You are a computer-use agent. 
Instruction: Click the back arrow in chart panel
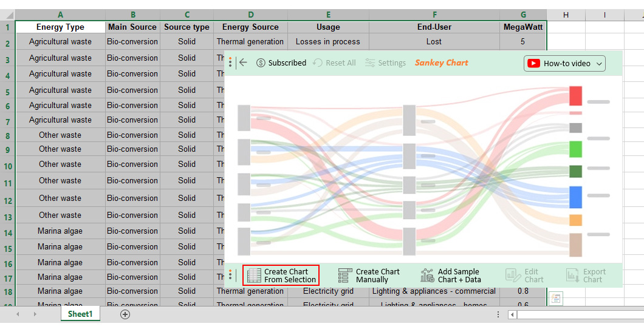[x=243, y=63]
